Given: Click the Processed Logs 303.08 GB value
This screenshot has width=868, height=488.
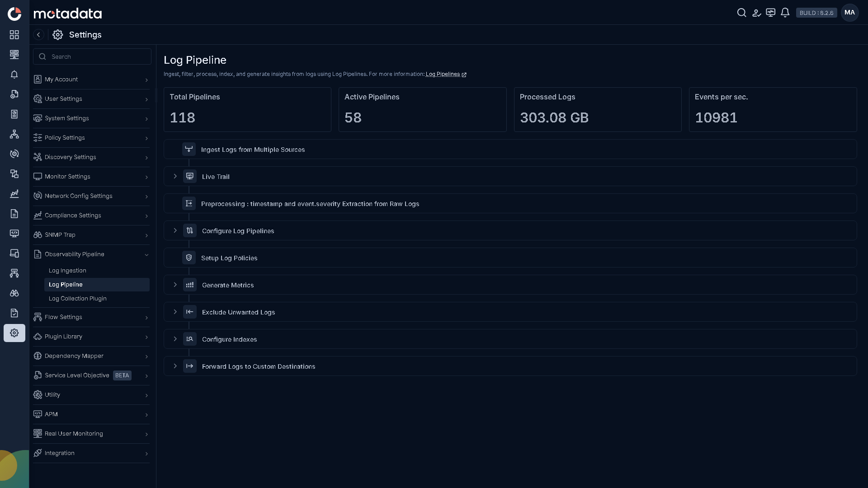Looking at the screenshot, I should coord(554,117).
